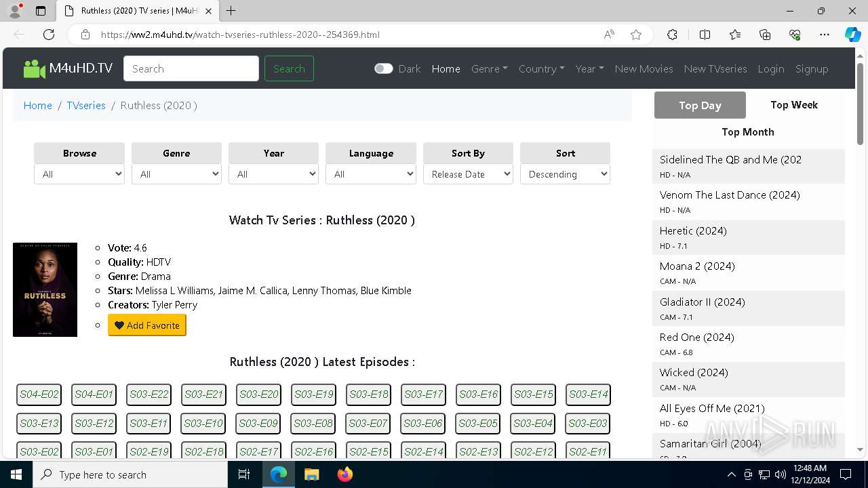Expand Year menu in navbar
The width and height of the screenshot is (868, 488).
click(x=590, y=68)
